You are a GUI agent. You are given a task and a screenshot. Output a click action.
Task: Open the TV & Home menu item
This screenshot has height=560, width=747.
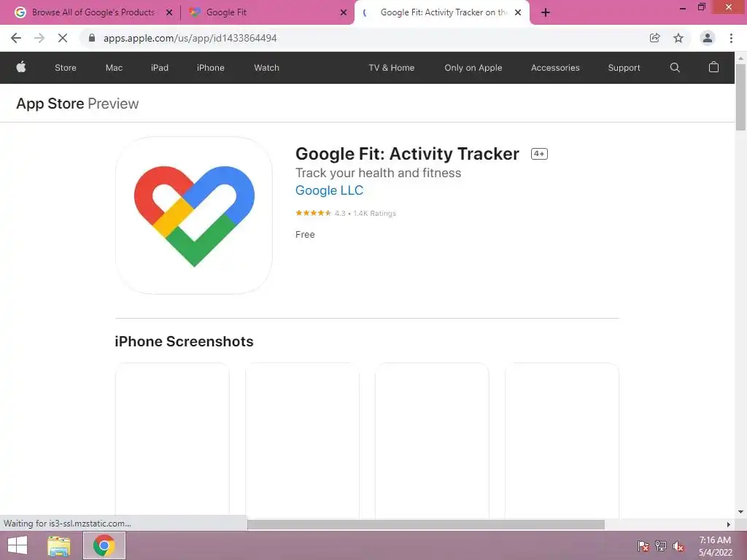pyautogui.click(x=392, y=68)
